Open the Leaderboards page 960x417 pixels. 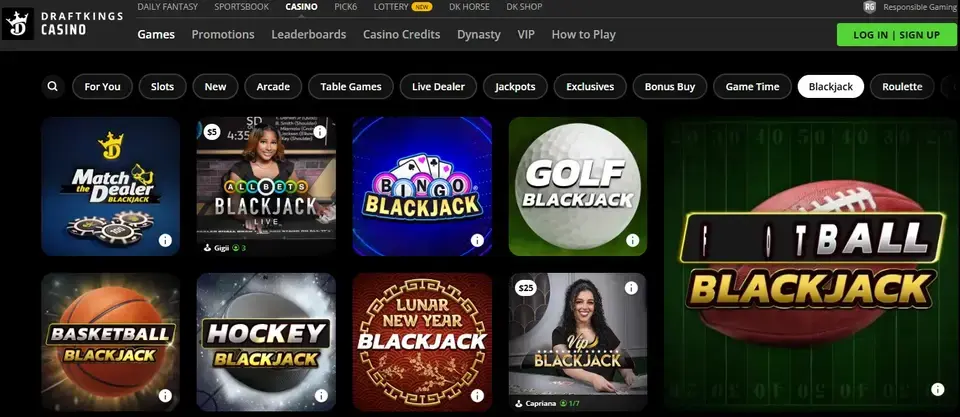[309, 34]
